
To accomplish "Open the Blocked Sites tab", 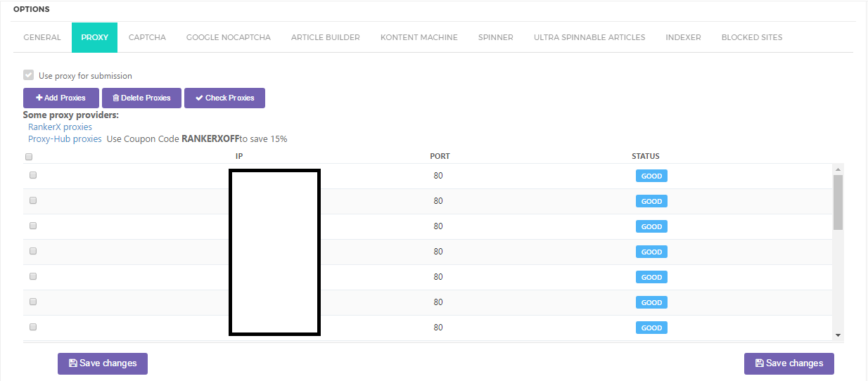I will click(x=751, y=37).
